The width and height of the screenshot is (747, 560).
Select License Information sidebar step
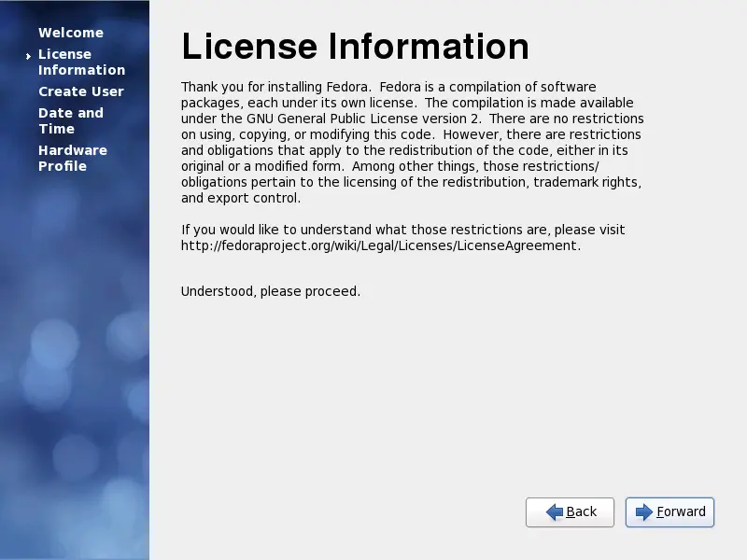[x=81, y=62]
